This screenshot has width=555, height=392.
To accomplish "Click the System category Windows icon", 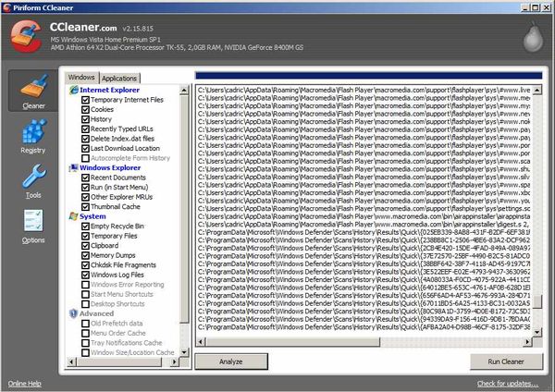I will coord(73,216).
